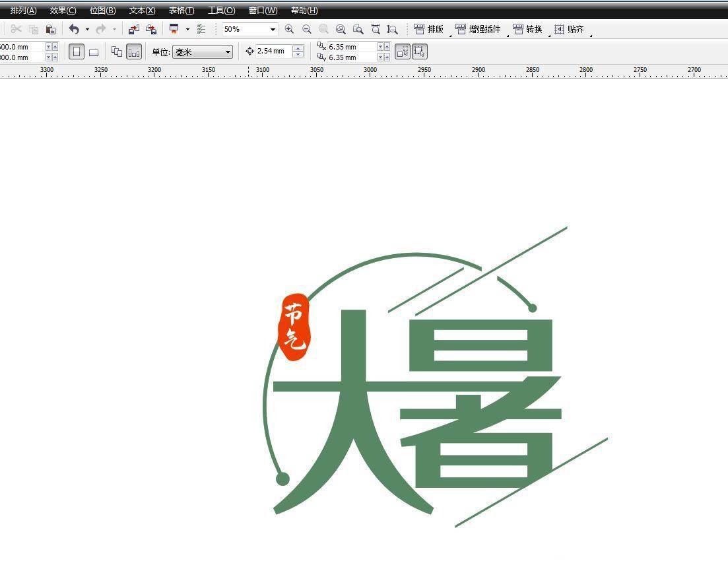This screenshot has width=728, height=573.
Task: Click the Paste icon
Action: coord(51,29)
